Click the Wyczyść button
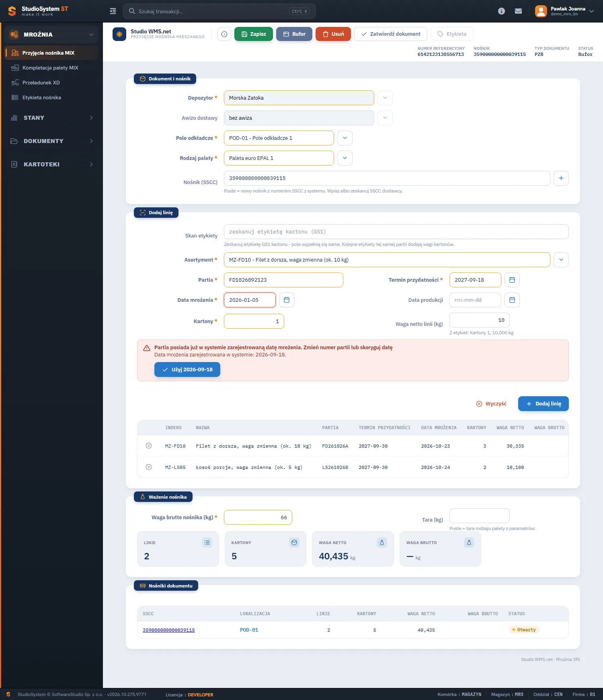603x700 pixels. pyautogui.click(x=491, y=404)
